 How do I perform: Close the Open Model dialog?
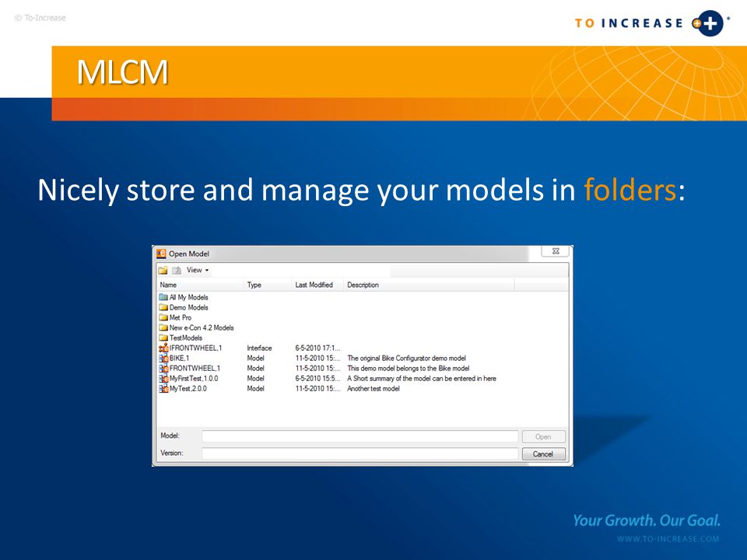556,251
